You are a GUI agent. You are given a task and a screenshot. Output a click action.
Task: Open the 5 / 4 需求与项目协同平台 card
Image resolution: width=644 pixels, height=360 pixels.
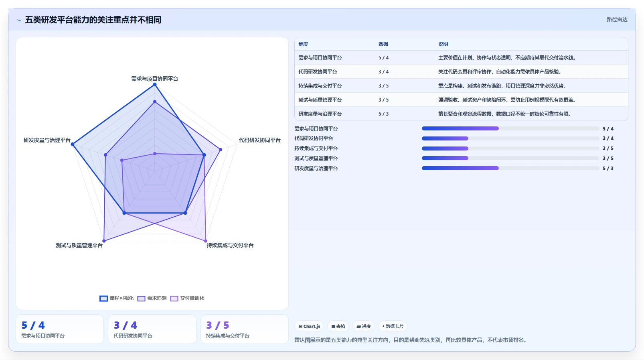60,329
